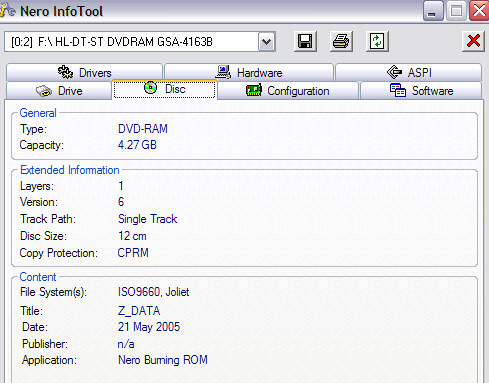
Task: Click the Extended Information group heading
Action: [x=70, y=170]
